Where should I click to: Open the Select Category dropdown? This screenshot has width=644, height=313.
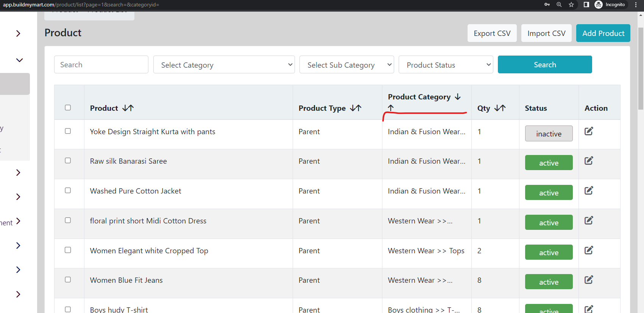[224, 65]
